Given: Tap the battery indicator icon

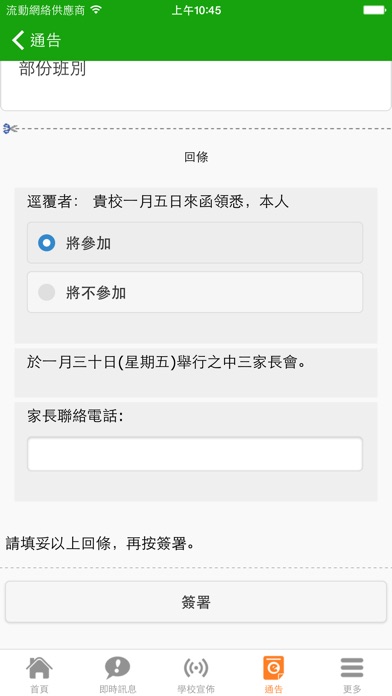Looking at the screenshot, I should [375, 10].
